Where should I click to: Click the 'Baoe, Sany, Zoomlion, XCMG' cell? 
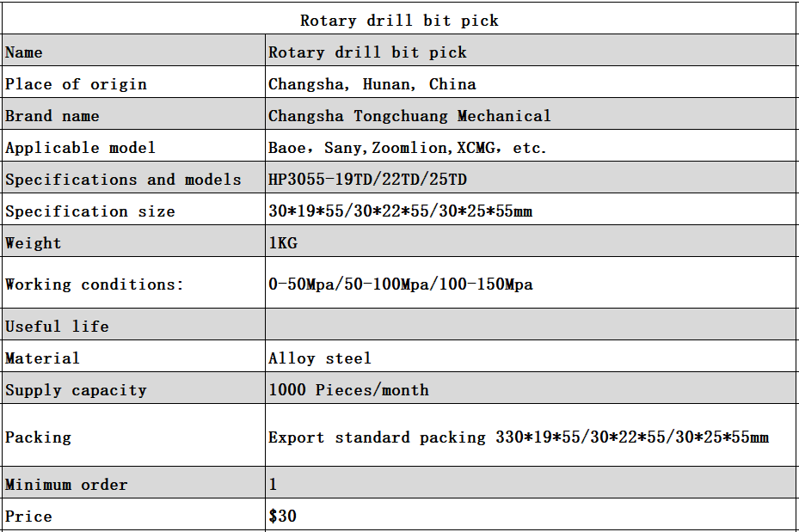coord(532,146)
